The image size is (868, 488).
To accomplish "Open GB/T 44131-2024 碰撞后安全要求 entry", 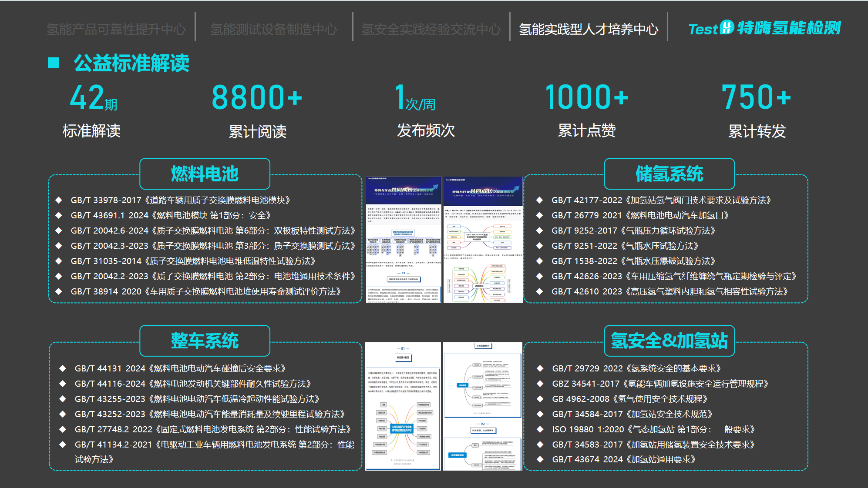I will point(180,368).
